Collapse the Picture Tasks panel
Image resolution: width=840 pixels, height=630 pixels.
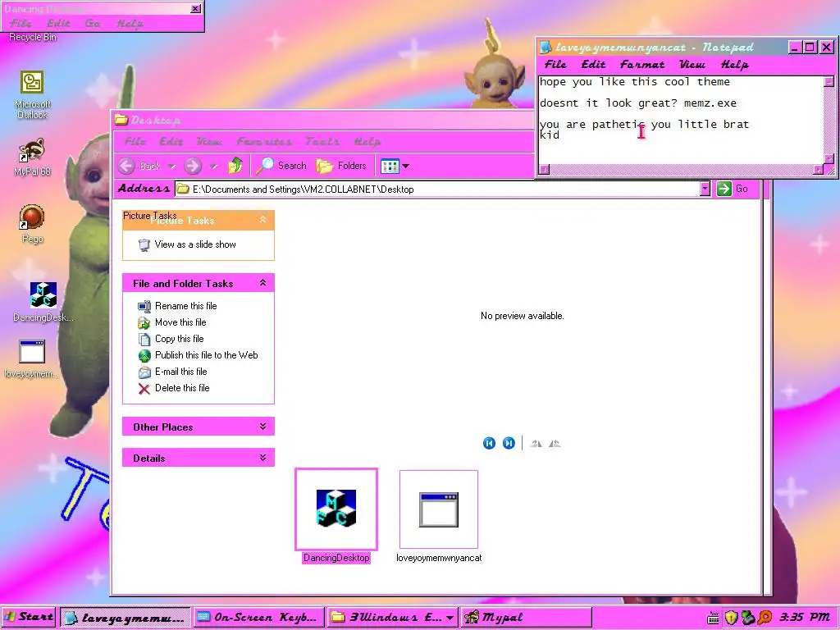pyautogui.click(x=262, y=220)
